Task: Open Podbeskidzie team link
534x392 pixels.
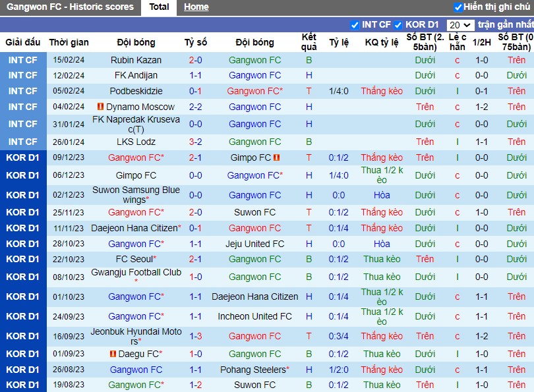Action: tap(136, 91)
